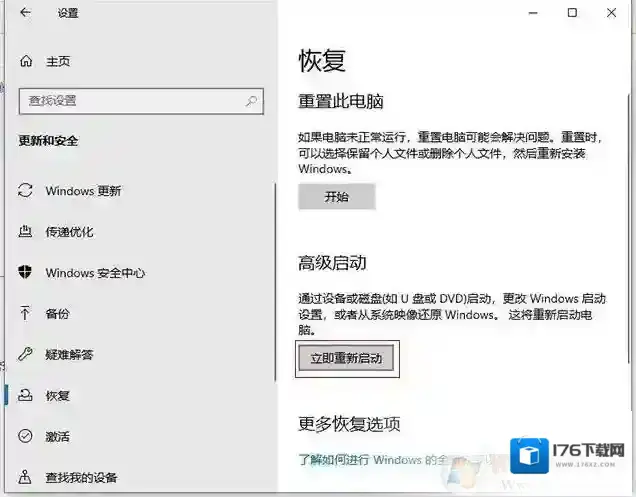This screenshot has height=497, width=636.
Task: Click the 更新和安全 section label
Action: pos(48,141)
